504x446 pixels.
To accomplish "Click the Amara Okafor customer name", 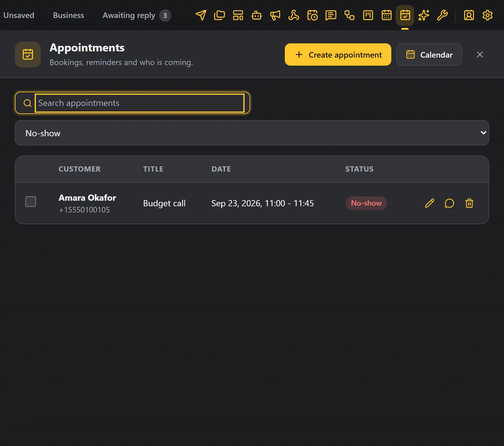I will click(87, 198).
